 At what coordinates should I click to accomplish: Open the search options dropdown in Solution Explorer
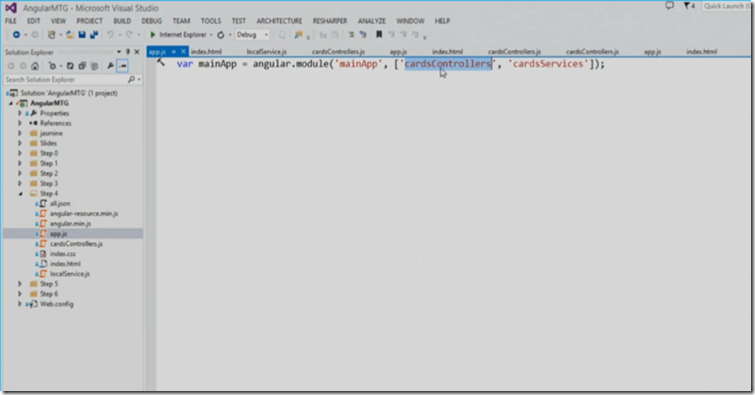(x=139, y=79)
